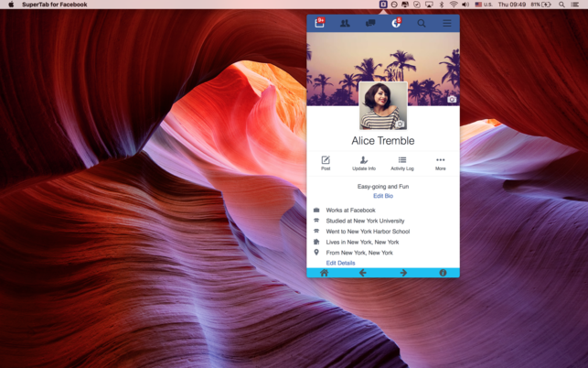Click Studied at New York University
Screen dimensions: 588x368
click(x=365, y=221)
